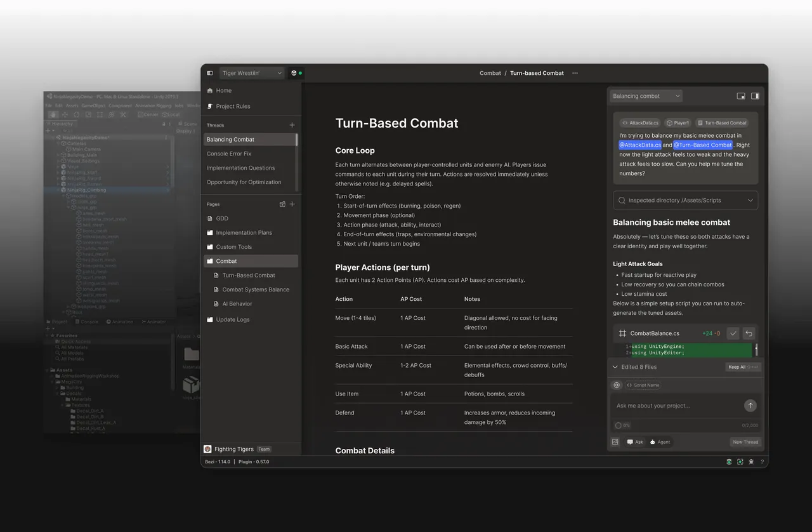
Task: Click the help question mark icon
Action: tap(762, 462)
